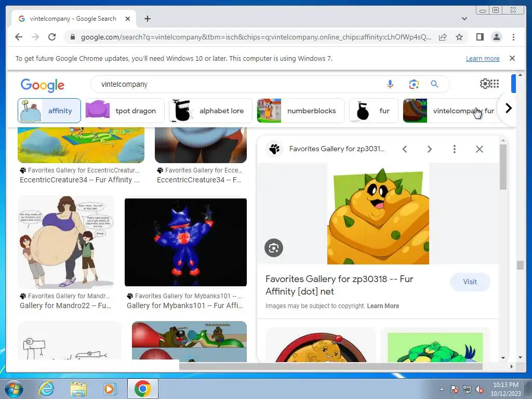Click the browser forward arrow

[35, 37]
